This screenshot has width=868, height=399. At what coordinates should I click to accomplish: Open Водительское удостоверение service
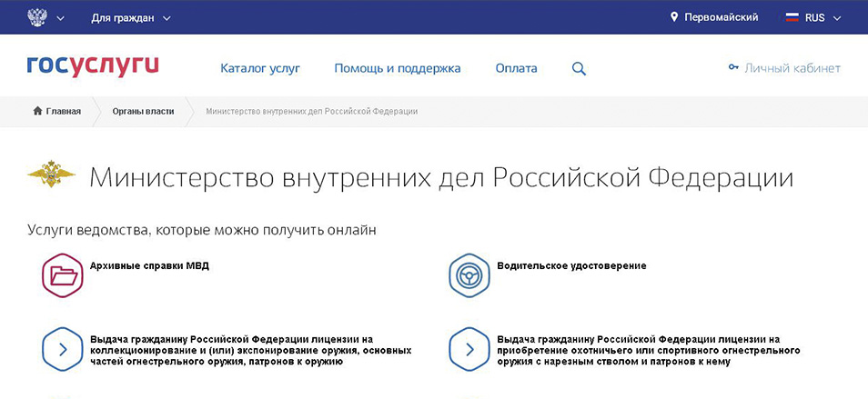pos(571,265)
